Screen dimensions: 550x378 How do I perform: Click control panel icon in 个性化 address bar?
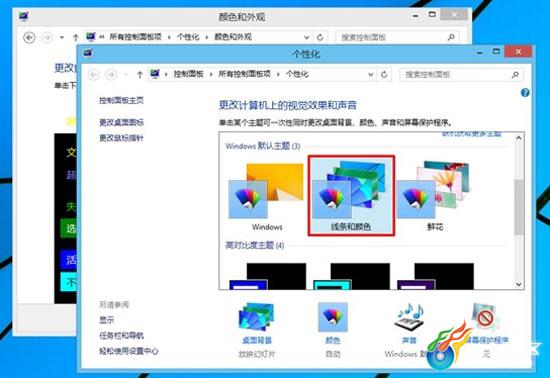(155, 74)
